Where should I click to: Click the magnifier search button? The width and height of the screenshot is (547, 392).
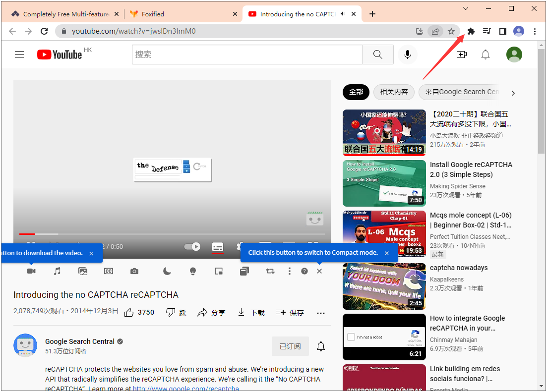pyautogui.click(x=378, y=55)
